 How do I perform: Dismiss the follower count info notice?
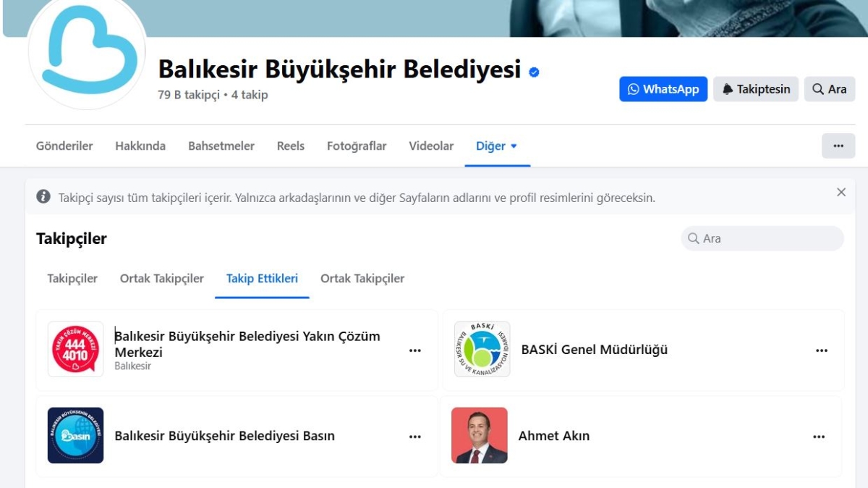pyautogui.click(x=841, y=192)
